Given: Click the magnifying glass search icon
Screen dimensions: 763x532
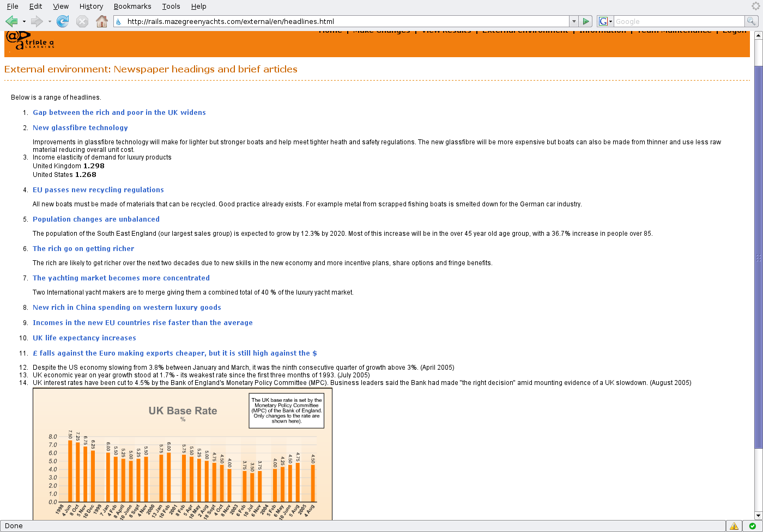Looking at the screenshot, I should 752,21.
